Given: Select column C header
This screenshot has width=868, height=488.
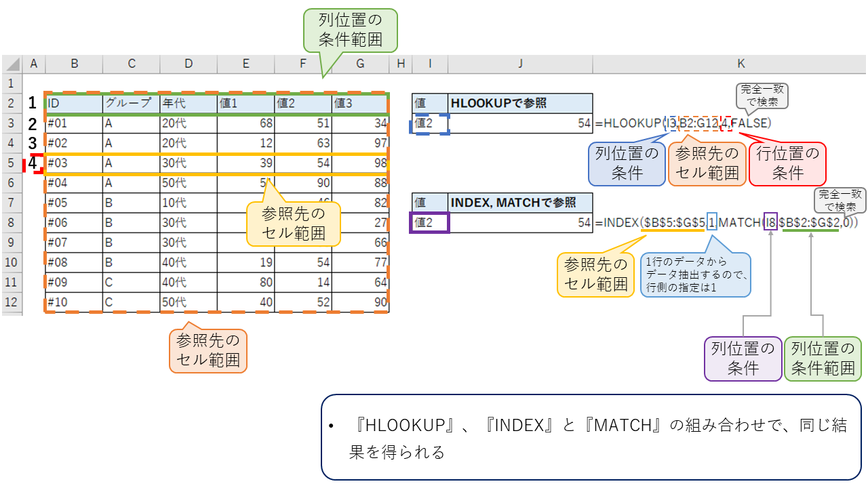Looking at the screenshot, I should pyautogui.click(x=132, y=64).
